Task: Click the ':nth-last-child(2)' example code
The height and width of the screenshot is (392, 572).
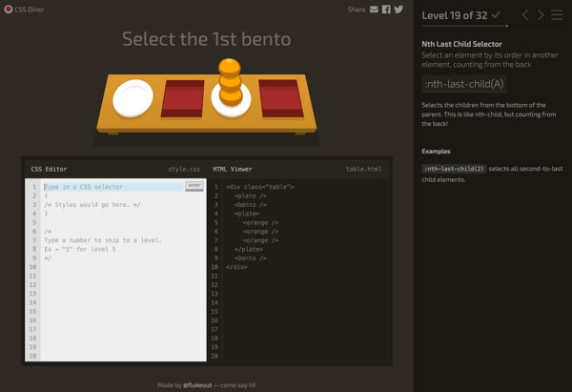Action: pyautogui.click(x=454, y=169)
